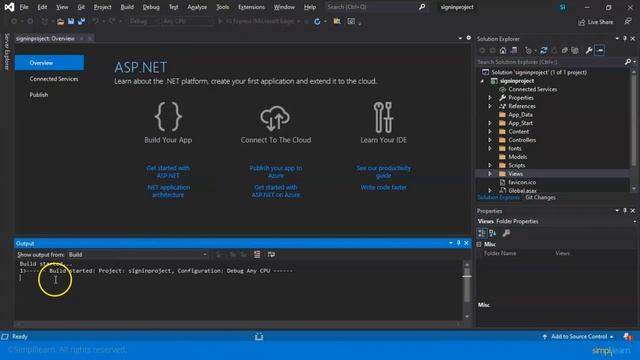Select the App_Data folder
640x360 pixels.
[520, 115]
